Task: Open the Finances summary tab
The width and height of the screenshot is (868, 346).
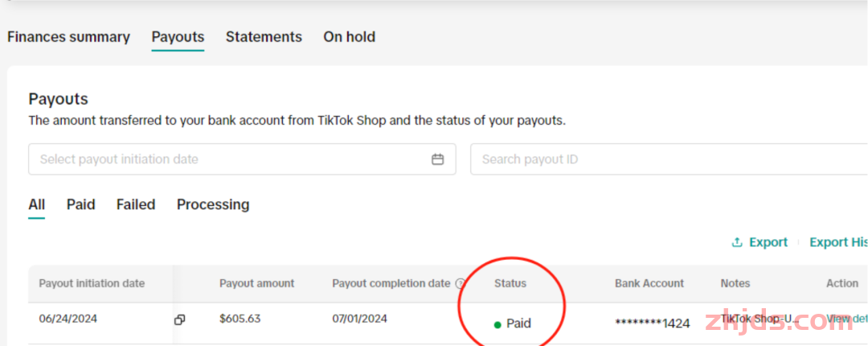Action: (x=68, y=37)
